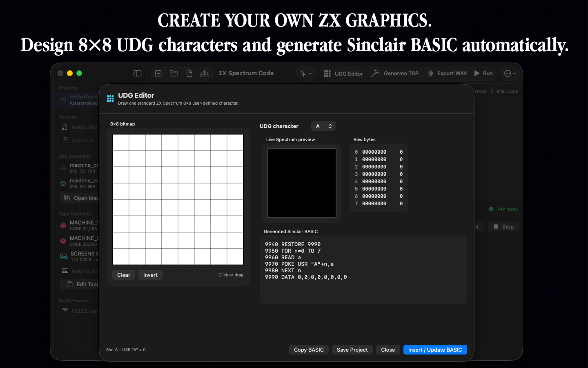Image resolution: width=588 pixels, height=368 pixels.
Task: Click the Generate TAP toolbar label
Action: pyautogui.click(x=401, y=73)
